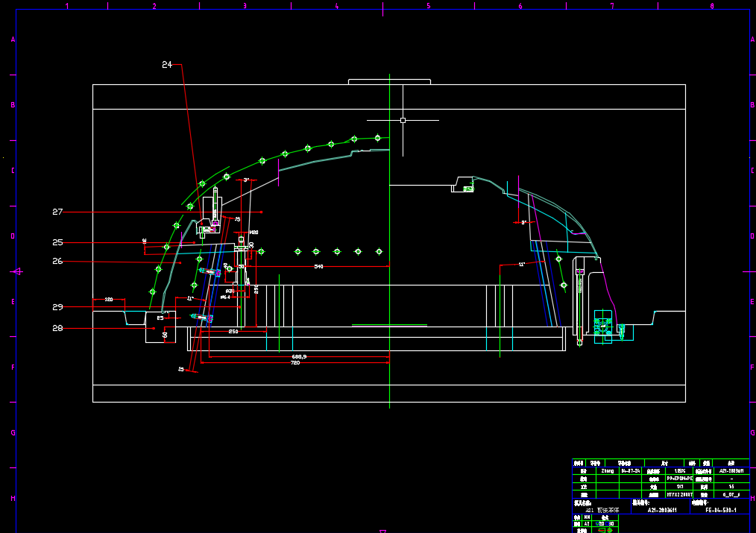Click the part callout number 24
Image resolution: width=756 pixels, height=533 pixels.
[x=167, y=65]
